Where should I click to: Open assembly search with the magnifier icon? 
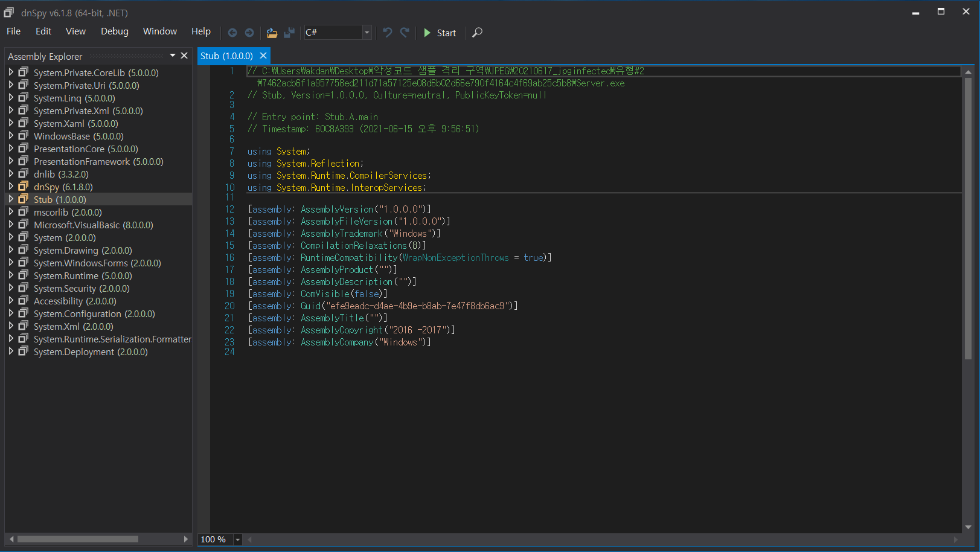pos(476,33)
